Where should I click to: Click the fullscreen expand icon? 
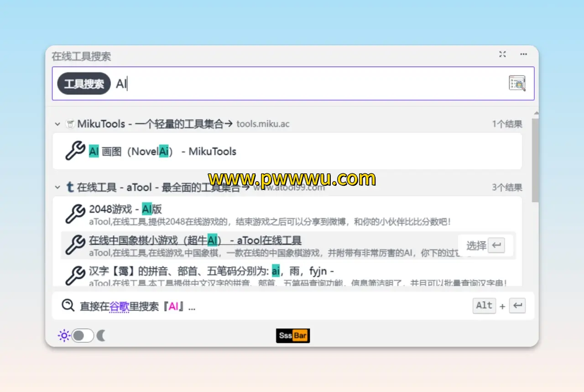point(502,54)
